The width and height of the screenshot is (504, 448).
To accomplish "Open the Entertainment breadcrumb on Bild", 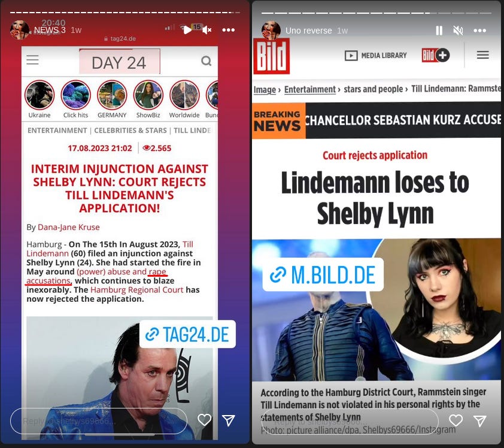I will 310,89.
